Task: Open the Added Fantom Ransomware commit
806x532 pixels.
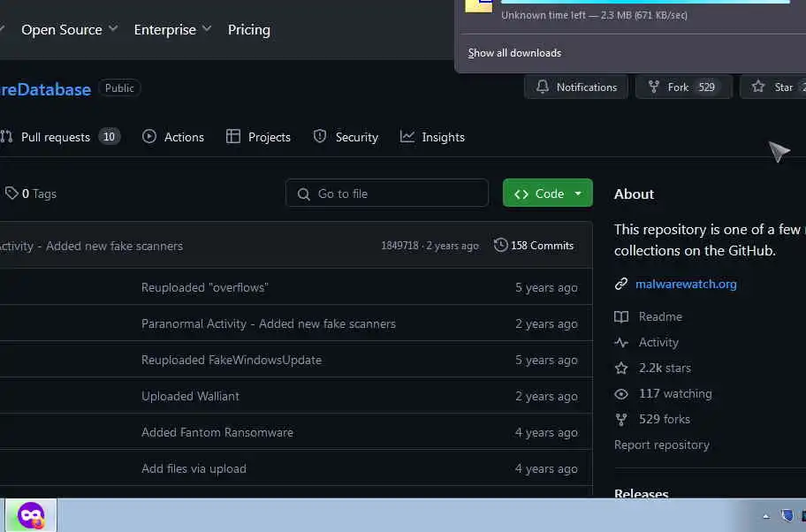Action: point(217,432)
